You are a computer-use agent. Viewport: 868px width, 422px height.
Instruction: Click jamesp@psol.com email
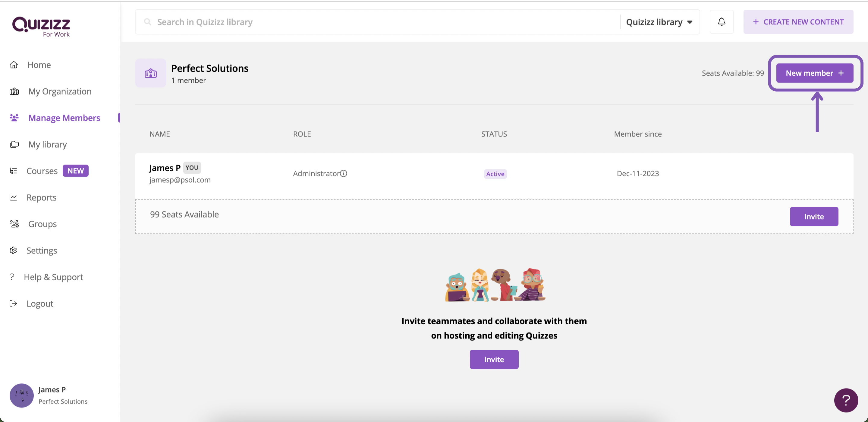(x=180, y=180)
